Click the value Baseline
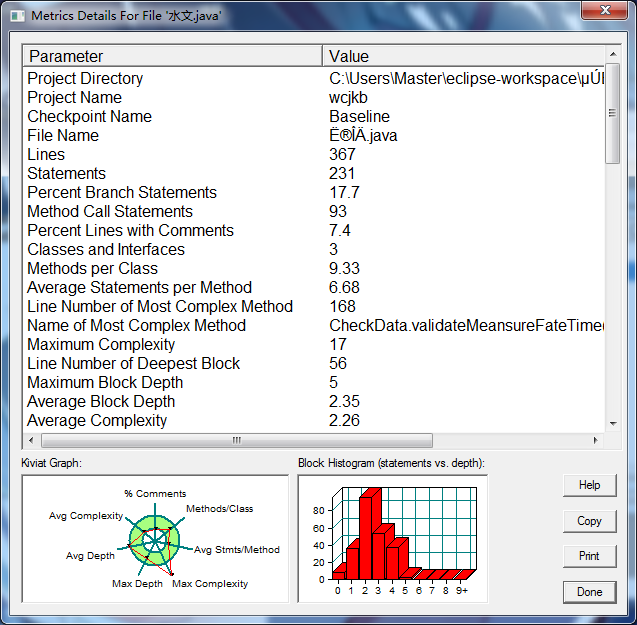The height and width of the screenshot is (625, 637). (x=359, y=117)
